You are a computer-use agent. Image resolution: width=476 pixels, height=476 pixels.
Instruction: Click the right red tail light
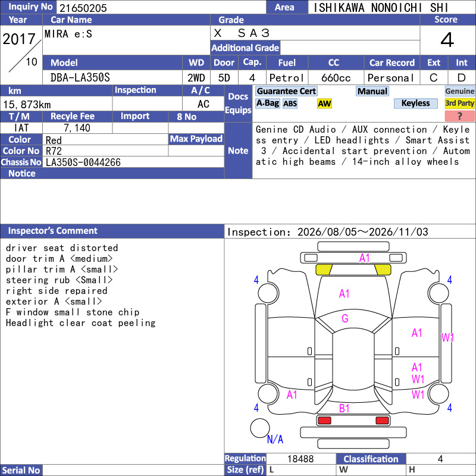(382, 421)
